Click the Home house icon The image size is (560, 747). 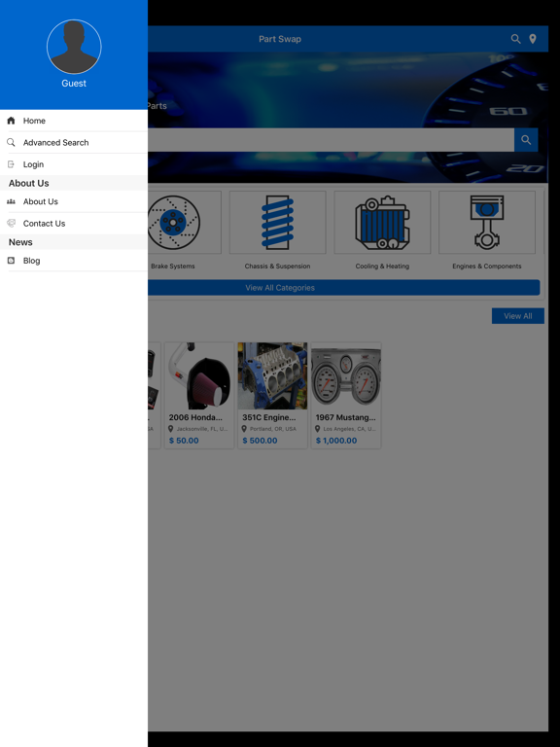[x=11, y=121]
